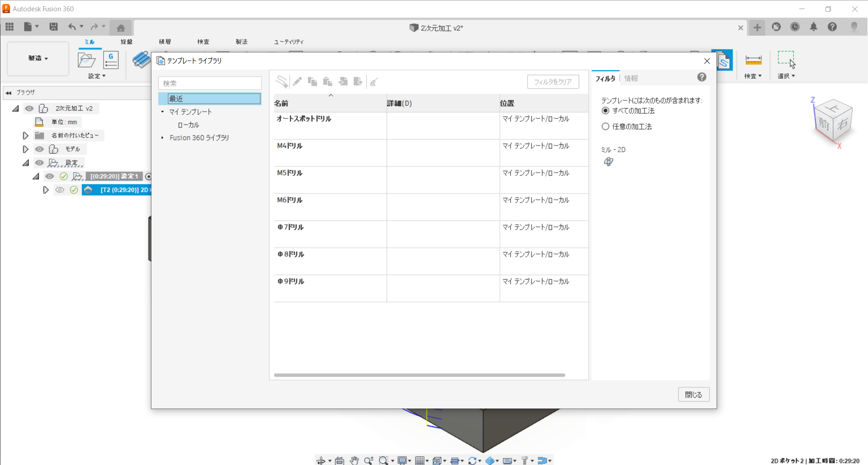Viewport: 868px width, 465px height.
Task: Toggle visibility of the モデル node
Action: tap(40, 149)
